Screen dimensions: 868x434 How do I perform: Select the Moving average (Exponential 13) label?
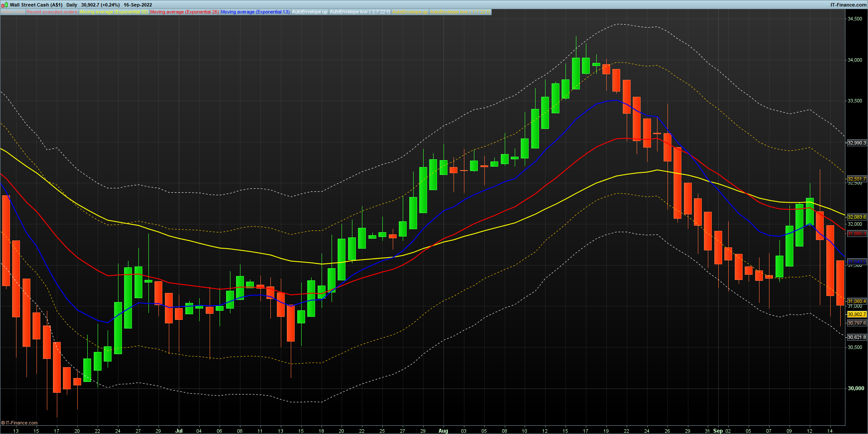click(255, 12)
